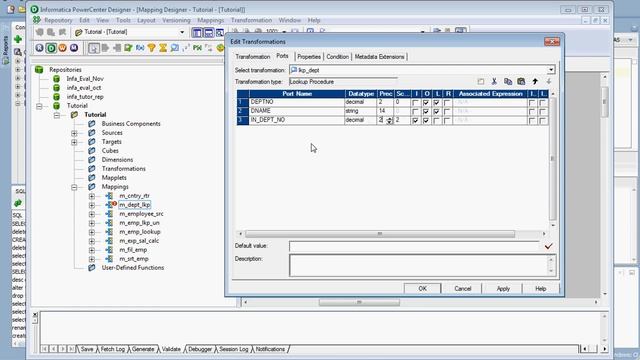Screen dimensions: 640x360
Task: Click the dialog Help button
Action: 541,289
